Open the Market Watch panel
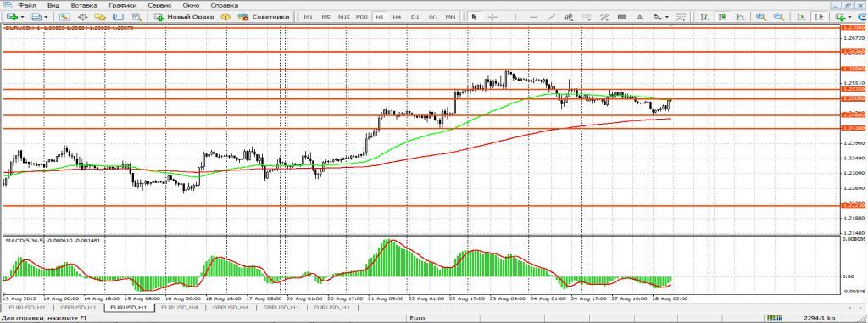Viewport: 868px width, 323px height. point(64,17)
